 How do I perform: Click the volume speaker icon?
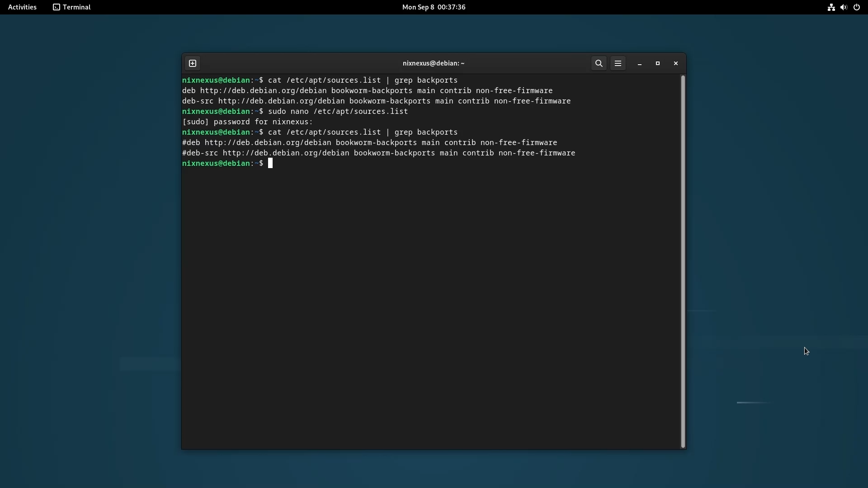pos(844,7)
